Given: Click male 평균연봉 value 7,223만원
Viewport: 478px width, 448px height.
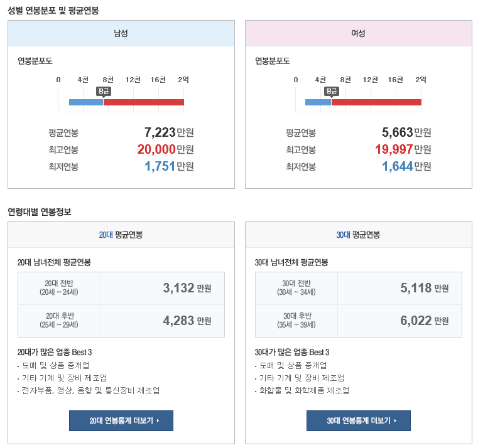Looking at the screenshot, I should pos(168,132).
